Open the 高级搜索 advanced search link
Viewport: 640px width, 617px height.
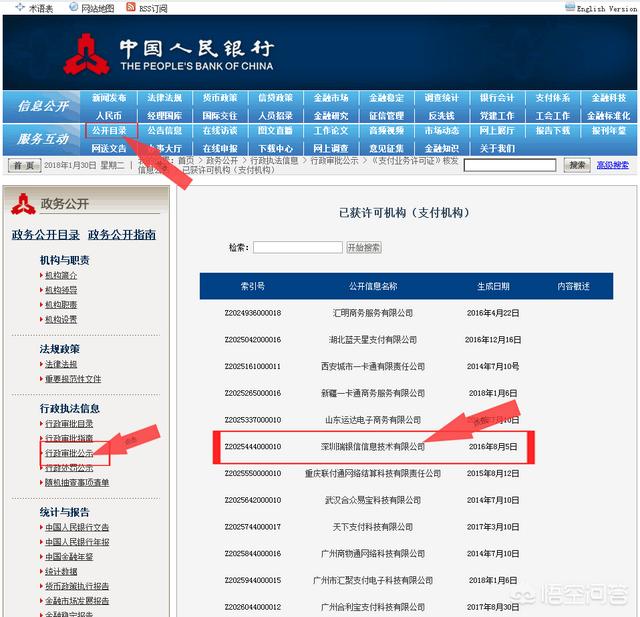[613, 165]
